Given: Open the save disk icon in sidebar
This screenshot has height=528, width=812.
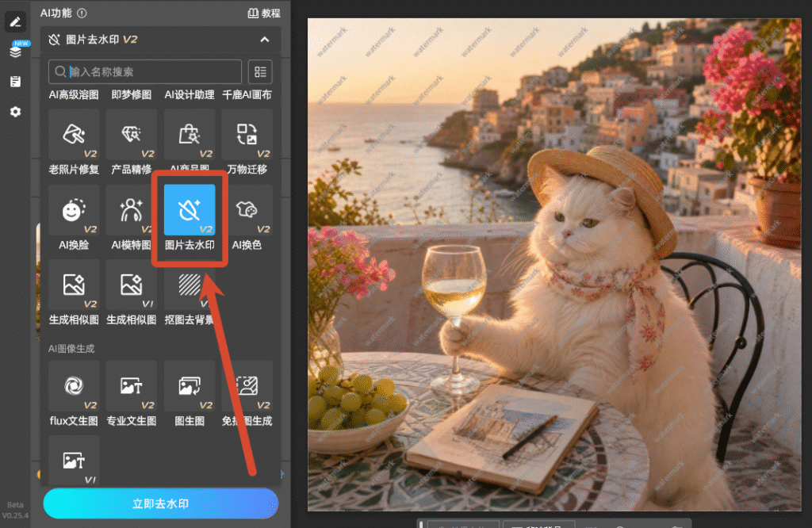Looking at the screenshot, I should [16, 82].
